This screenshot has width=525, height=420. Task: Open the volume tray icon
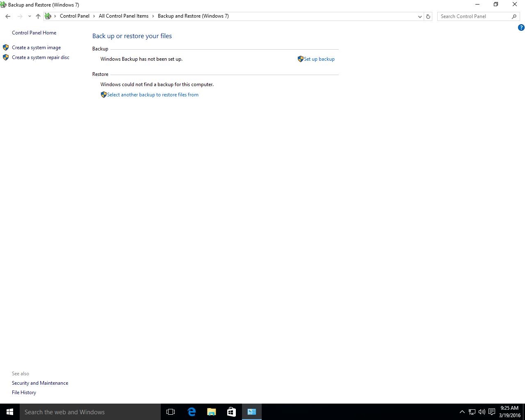tap(482, 412)
